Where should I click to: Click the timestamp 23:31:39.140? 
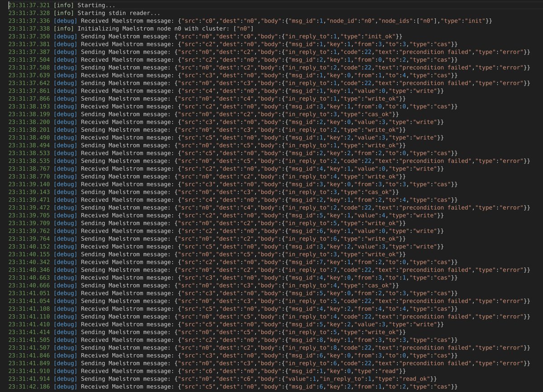click(29, 184)
